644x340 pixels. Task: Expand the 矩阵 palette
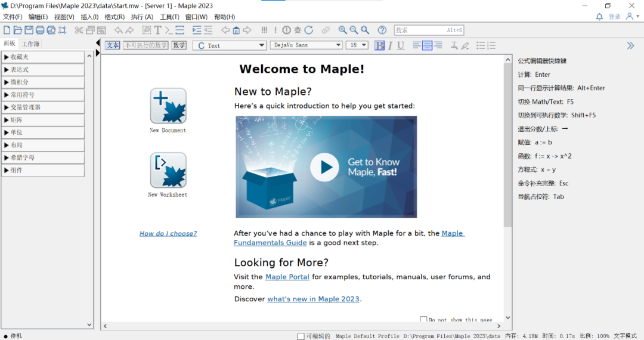[43, 120]
